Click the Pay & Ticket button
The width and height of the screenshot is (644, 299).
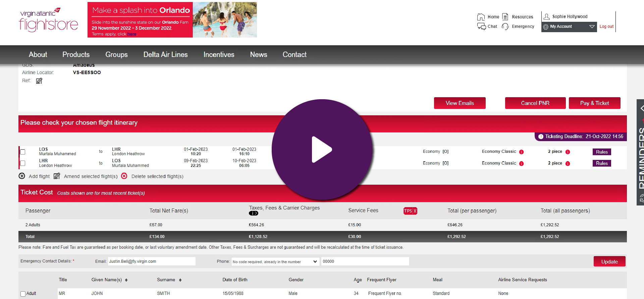point(594,103)
